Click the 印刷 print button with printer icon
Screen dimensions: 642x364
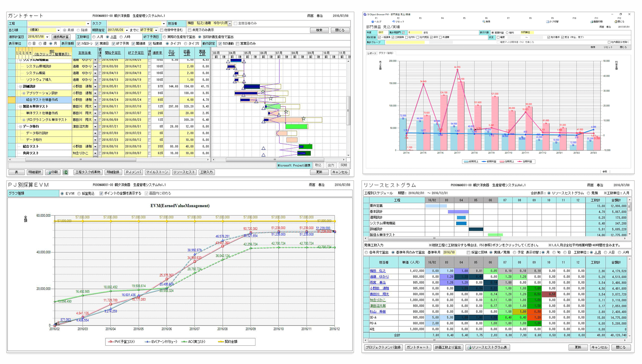click(52, 172)
